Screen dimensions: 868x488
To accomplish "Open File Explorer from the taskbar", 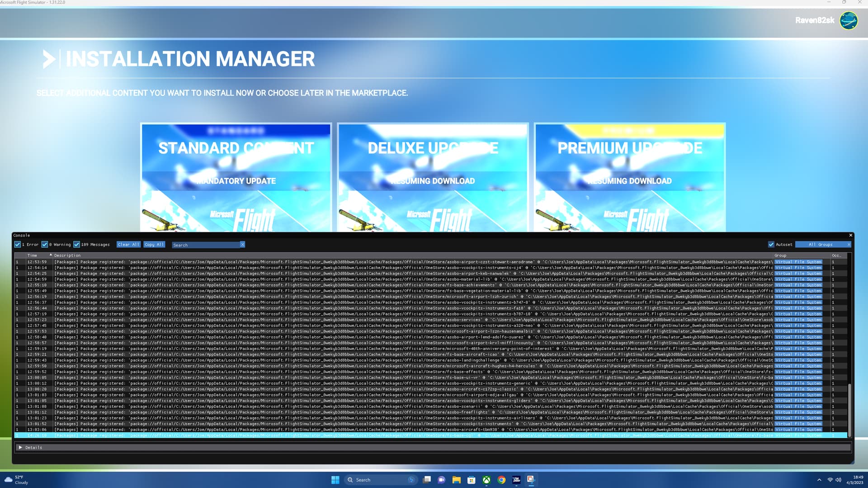I will (x=457, y=480).
